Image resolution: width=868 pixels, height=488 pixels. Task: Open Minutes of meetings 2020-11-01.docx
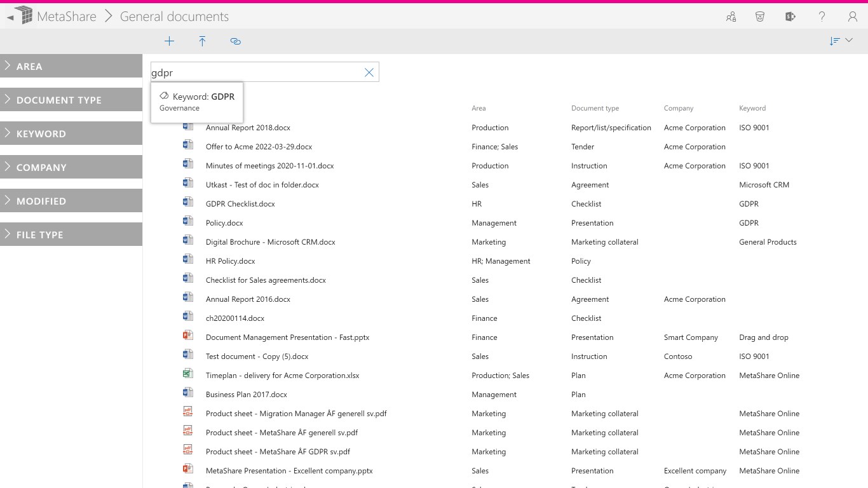tap(269, 166)
